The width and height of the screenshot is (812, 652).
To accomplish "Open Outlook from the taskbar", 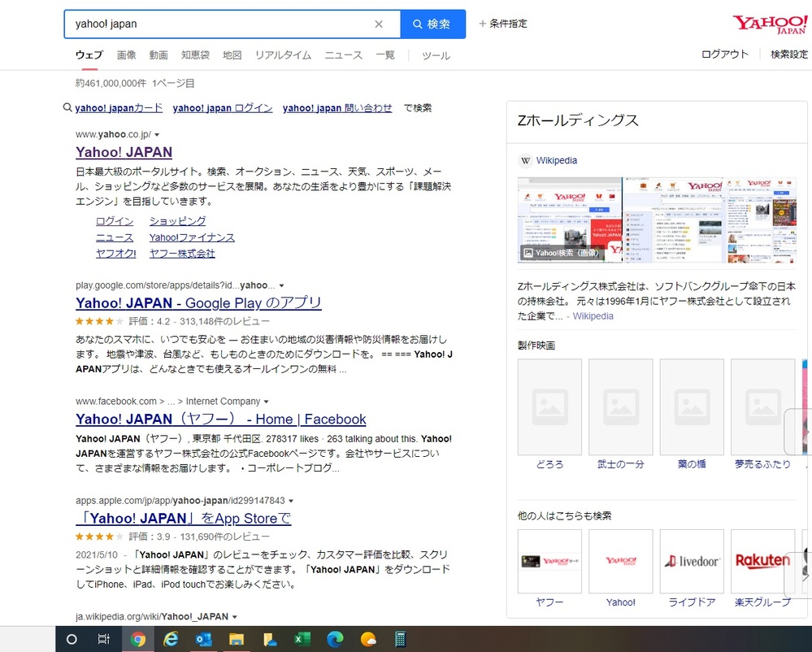I will [x=203, y=639].
